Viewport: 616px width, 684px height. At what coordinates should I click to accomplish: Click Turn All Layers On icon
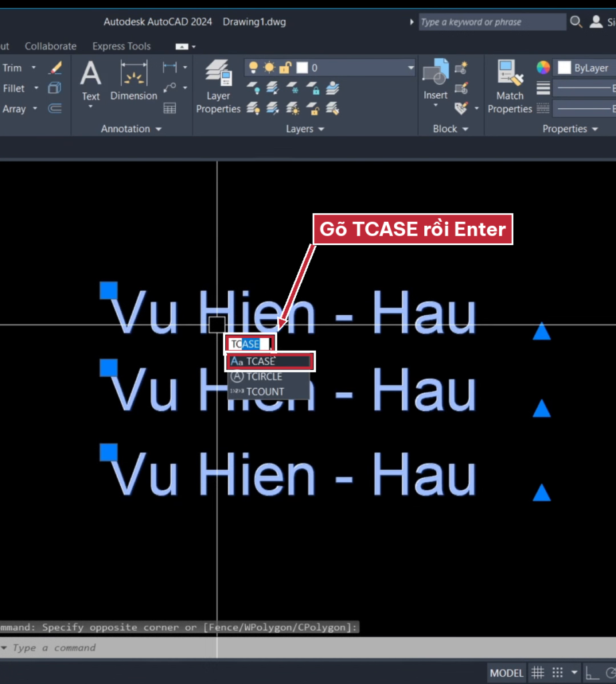tap(253, 108)
